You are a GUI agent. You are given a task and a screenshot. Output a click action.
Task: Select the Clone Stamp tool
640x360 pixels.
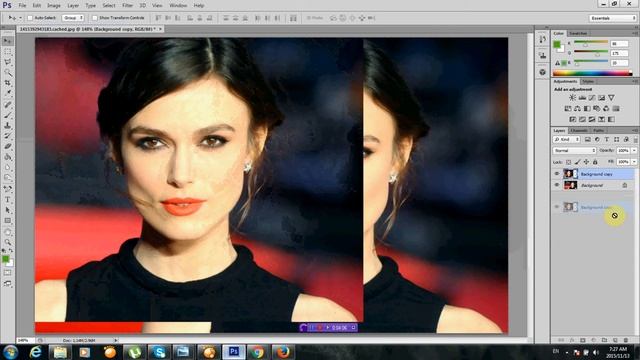pyautogui.click(x=8, y=126)
